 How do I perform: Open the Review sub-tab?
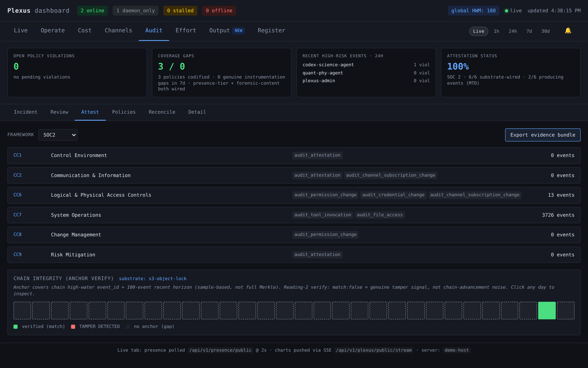click(x=59, y=112)
